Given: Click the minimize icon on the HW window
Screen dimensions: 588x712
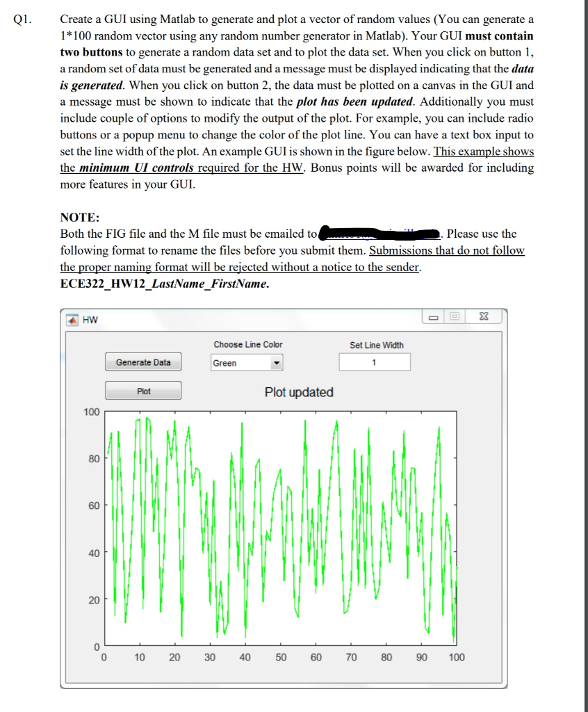Looking at the screenshot, I should tap(434, 316).
